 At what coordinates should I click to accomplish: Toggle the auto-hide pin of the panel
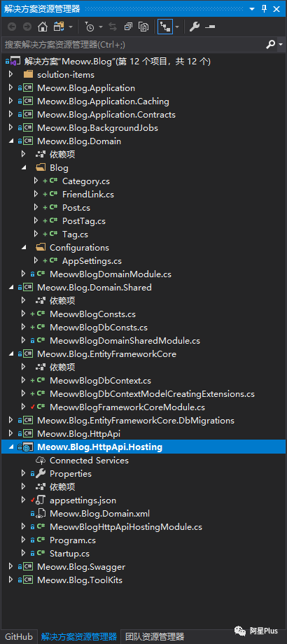pos(265,8)
